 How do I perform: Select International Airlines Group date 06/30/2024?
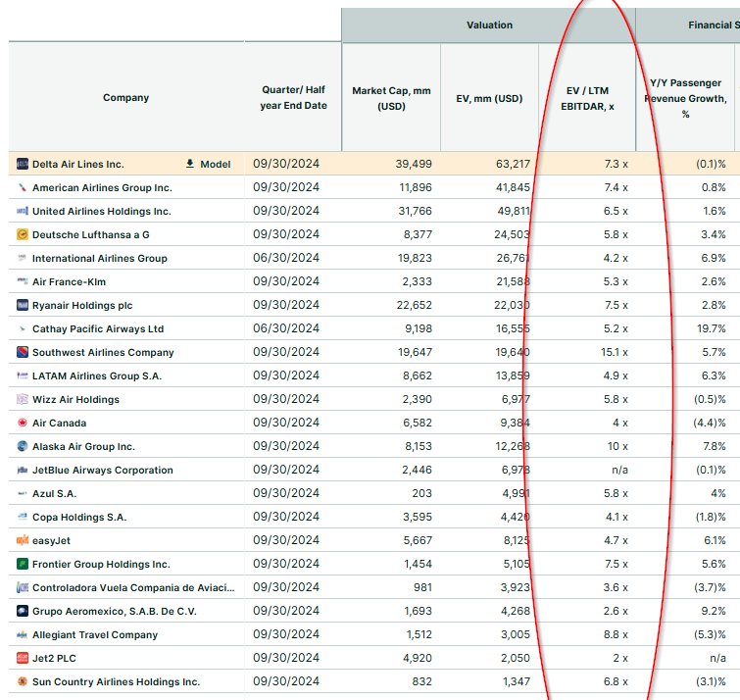[x=286, y=258]
